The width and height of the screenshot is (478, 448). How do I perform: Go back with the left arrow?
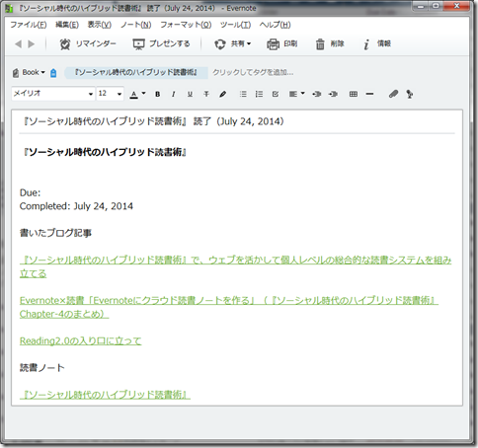(18, 44)
